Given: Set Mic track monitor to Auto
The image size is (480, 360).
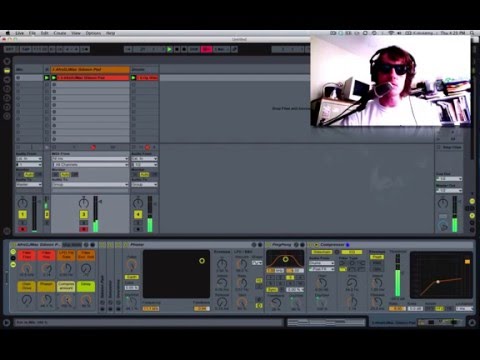Looking at the screenshot, I should (29, 175).
